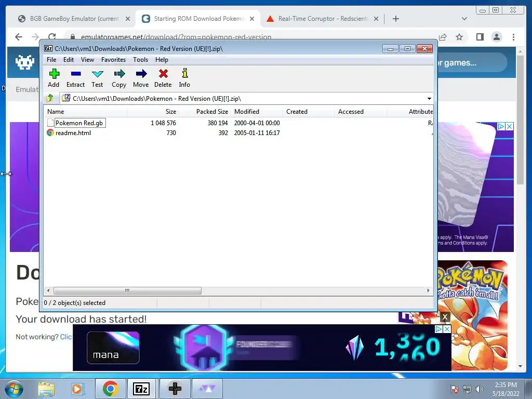Sort by the Modified column header
The height and width of the screenshot is (399, 532).
click(257, 112)
